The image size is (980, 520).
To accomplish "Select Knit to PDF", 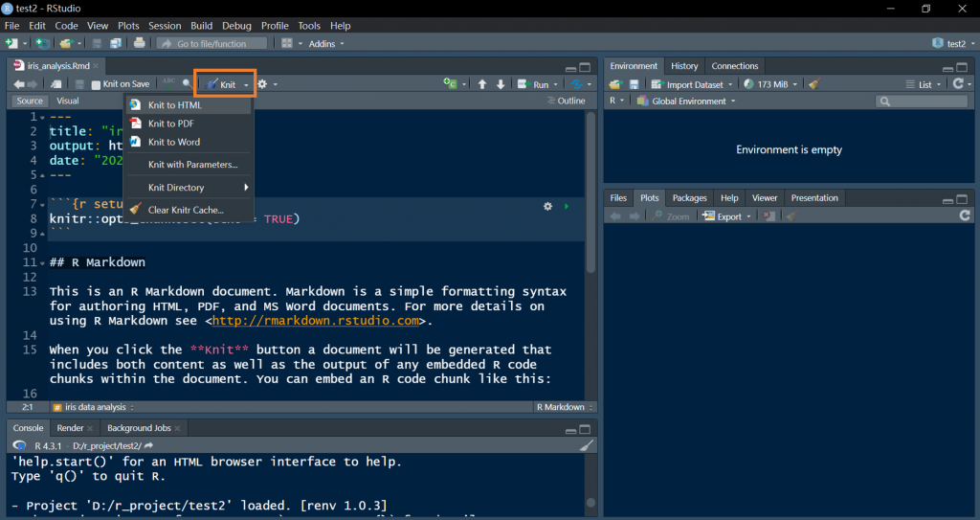I will click(x=189, y=124).
